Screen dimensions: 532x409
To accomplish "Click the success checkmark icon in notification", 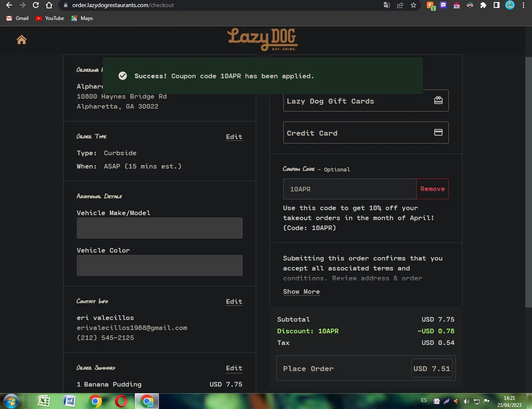I will 123,76.
